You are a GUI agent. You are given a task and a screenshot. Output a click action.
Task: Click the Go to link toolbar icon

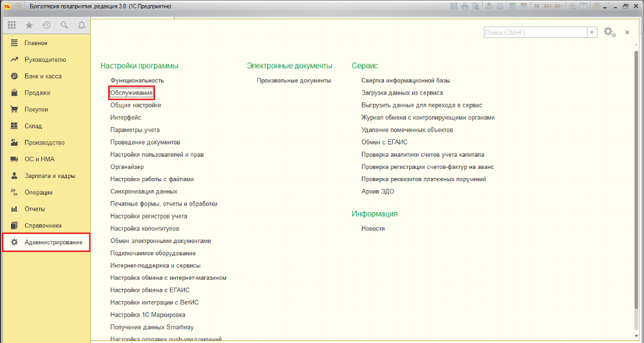(500, 6)
